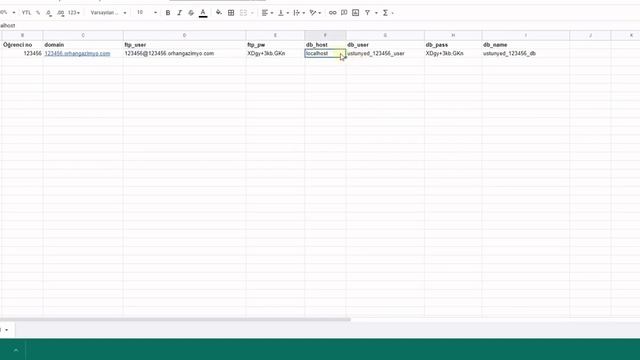The image size is (640, 360).
Task: Open the sheet tab dropdown arrow
Action: 7,330
